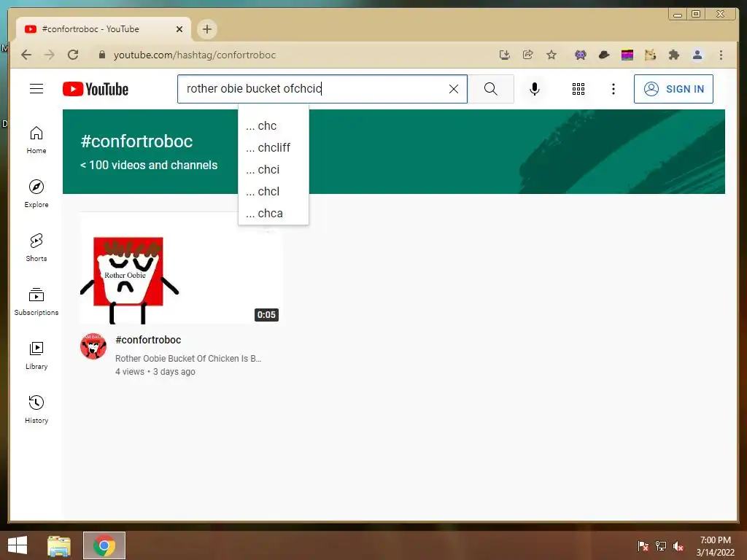This screenshot has height=560, width=747.
Task: Start voice search with the microphone
Action: click(x=535, y=88)
